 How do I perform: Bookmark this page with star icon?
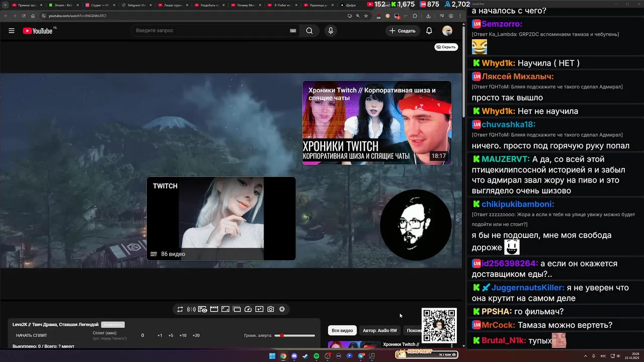(366, 16)
